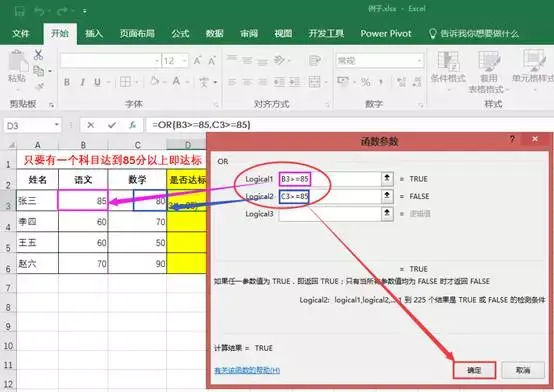Image resolution: width=554 pixels, height=392 pixels.
Task: Click the Increase Decimal icon
Action: 401,82
